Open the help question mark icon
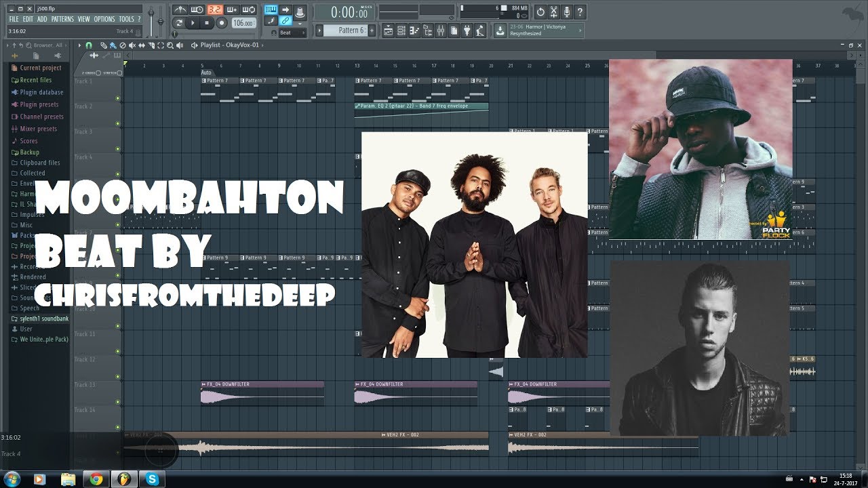868x488 pixels. 580,12
